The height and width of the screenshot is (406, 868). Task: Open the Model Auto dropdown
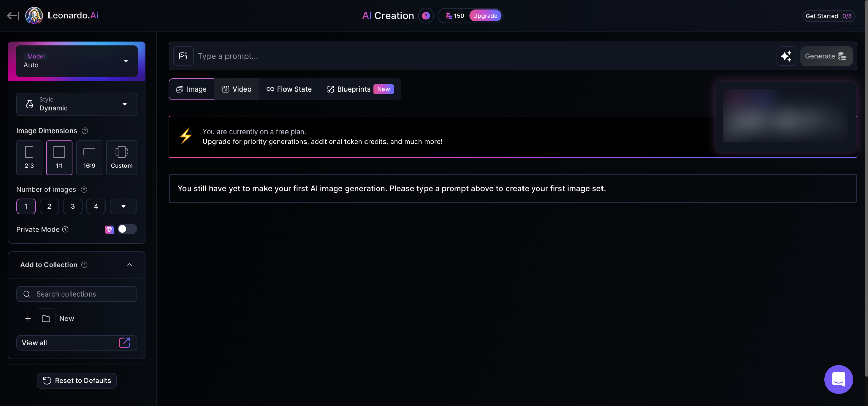[77, 61]
